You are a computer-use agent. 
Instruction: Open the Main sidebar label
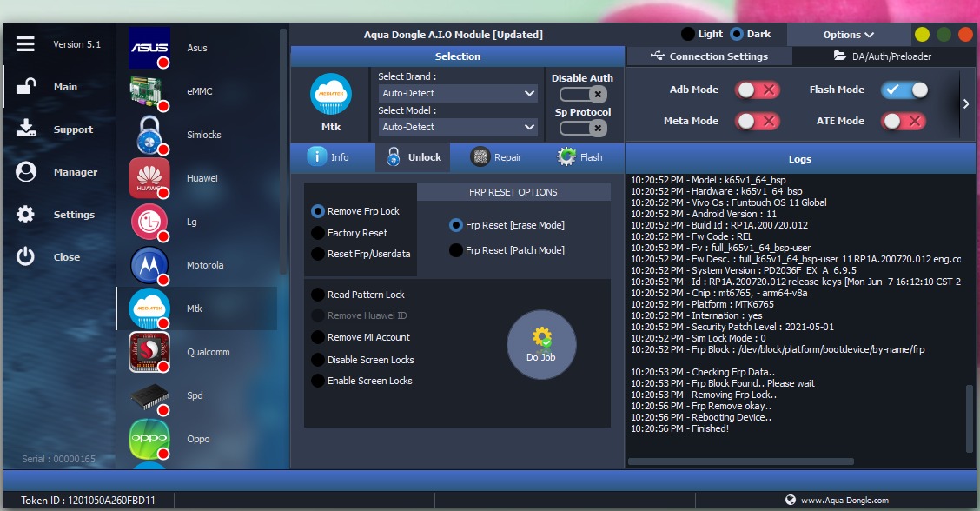click(x=66, y=87)
